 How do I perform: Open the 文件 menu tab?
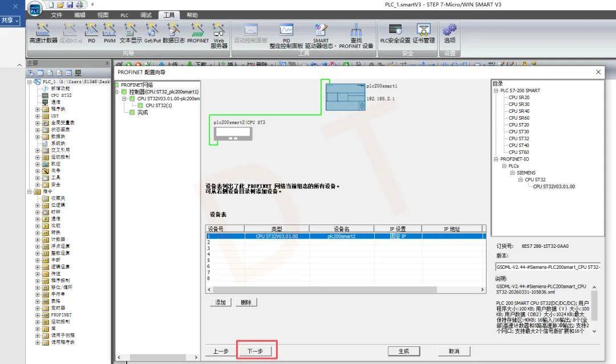pos(56,15)
